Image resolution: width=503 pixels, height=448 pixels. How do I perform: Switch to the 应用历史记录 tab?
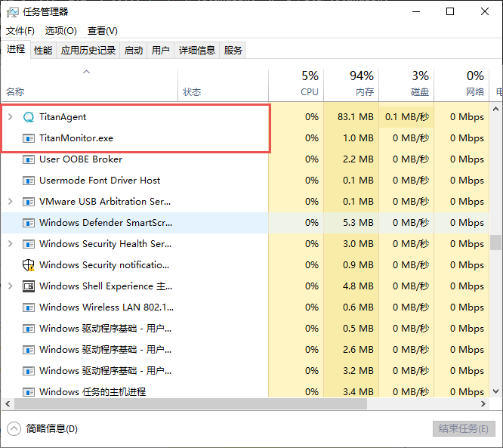click(x=88, y=51)
